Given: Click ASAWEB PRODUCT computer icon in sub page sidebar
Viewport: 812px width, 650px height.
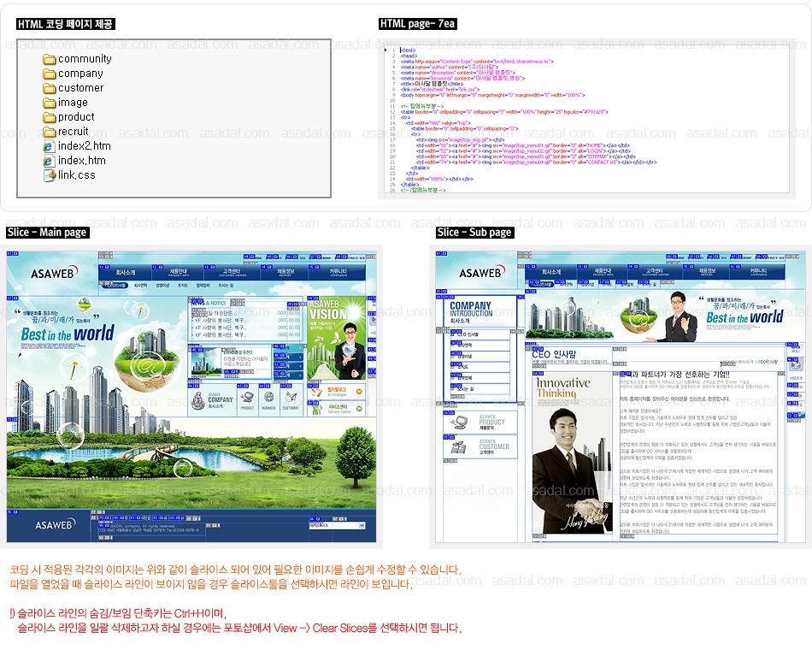Looking at the screenshot, I should [x=460, y=422].
